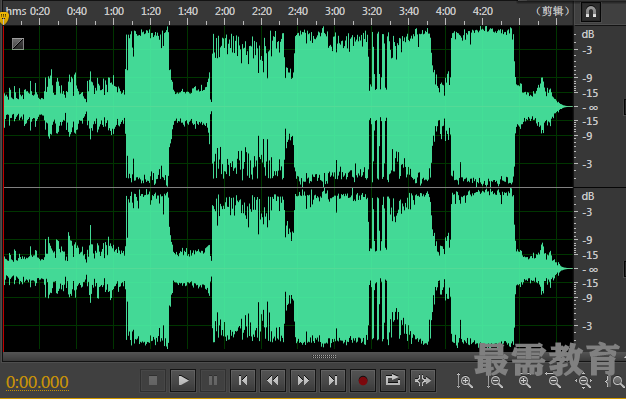Click the HUD icon atop the waveform

click(x=18, y=44)
